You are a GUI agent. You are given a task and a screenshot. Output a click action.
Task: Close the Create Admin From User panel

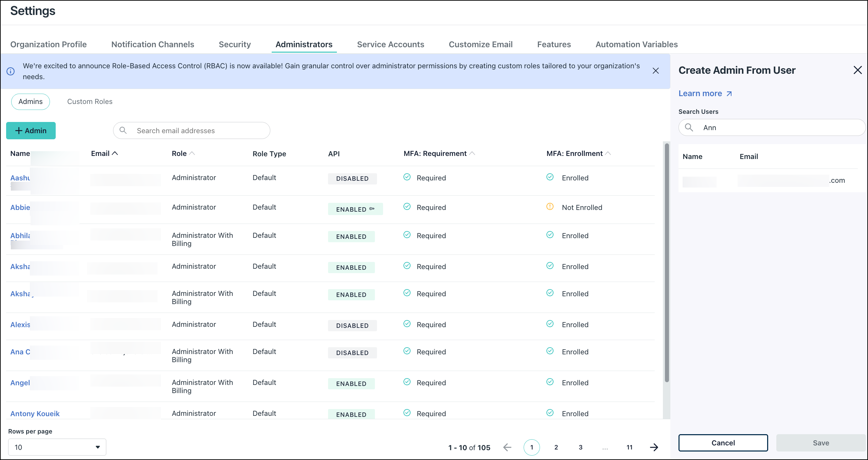click(858, 70)
